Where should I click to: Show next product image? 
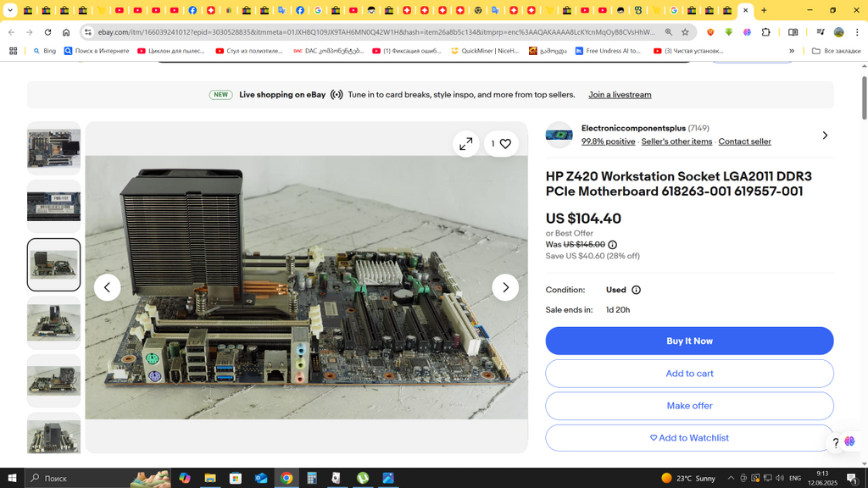pos(505,288)
